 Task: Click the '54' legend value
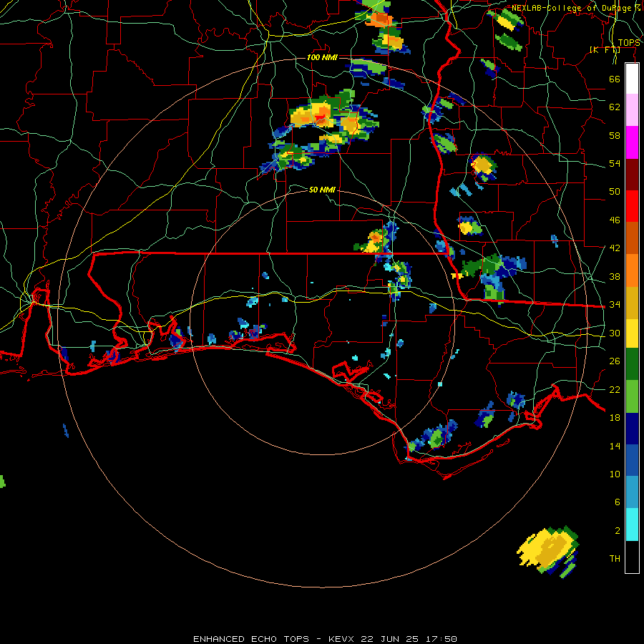tap(615, 163)
